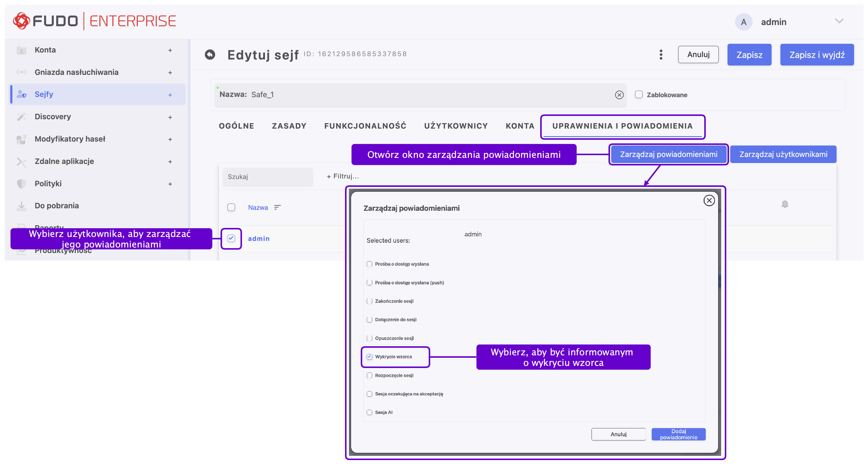This screenshot has width=868, height=464.
Task: Click the Nazwa Safe_1 input field
Action: 420,94
